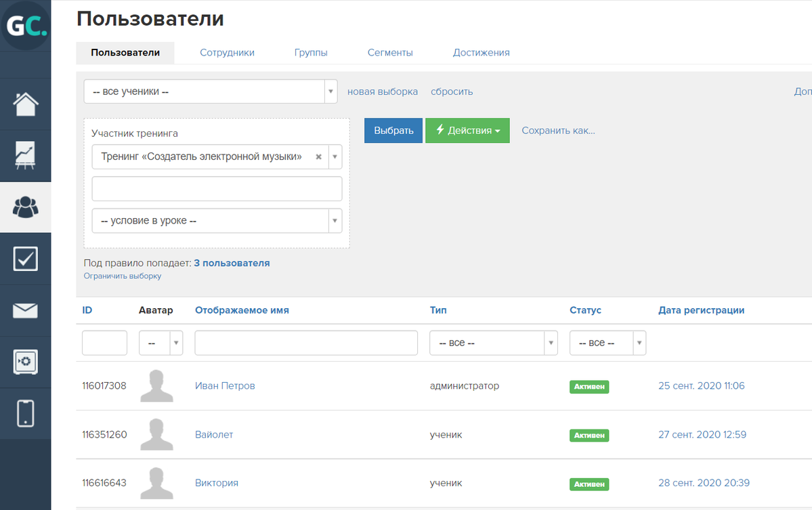Switch to the Сотрудники tab
This screenshot has width=812, height=510.
coord(227,53)
